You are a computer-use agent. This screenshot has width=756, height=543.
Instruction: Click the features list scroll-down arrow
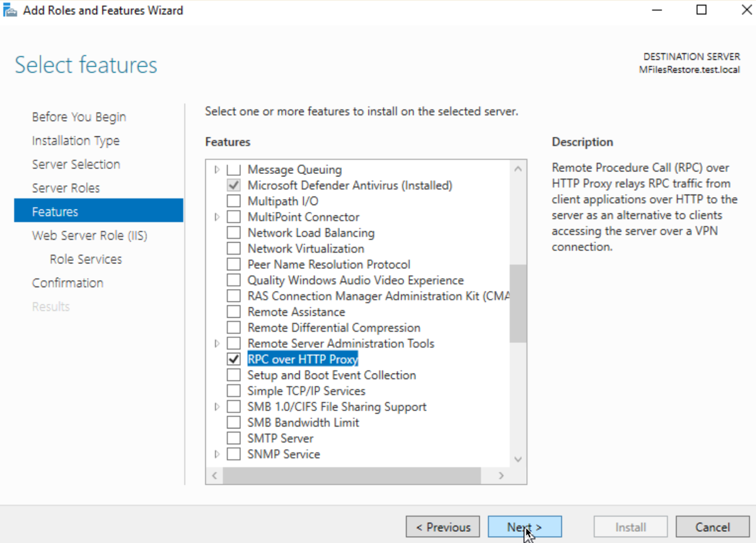[x=518, y=459]
